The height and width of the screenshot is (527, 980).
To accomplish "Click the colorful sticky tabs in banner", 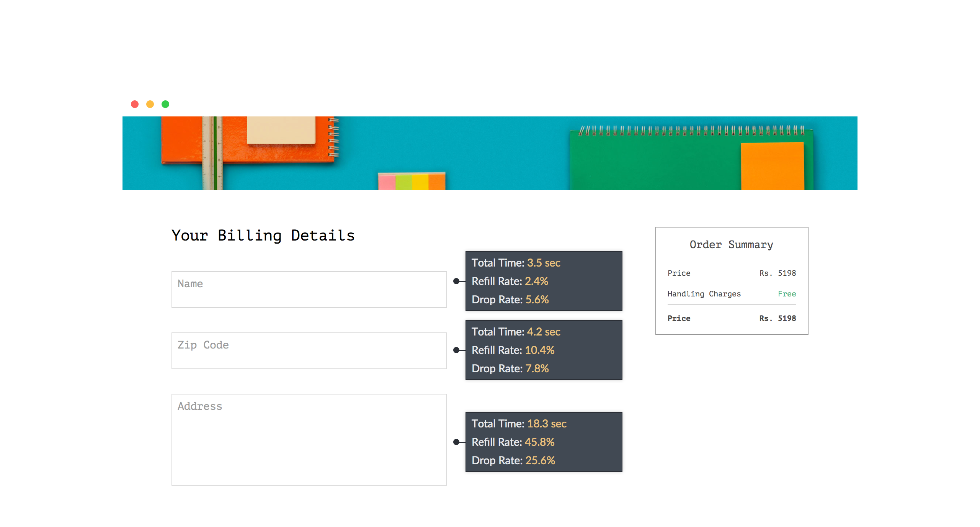I will pos(412,181).
